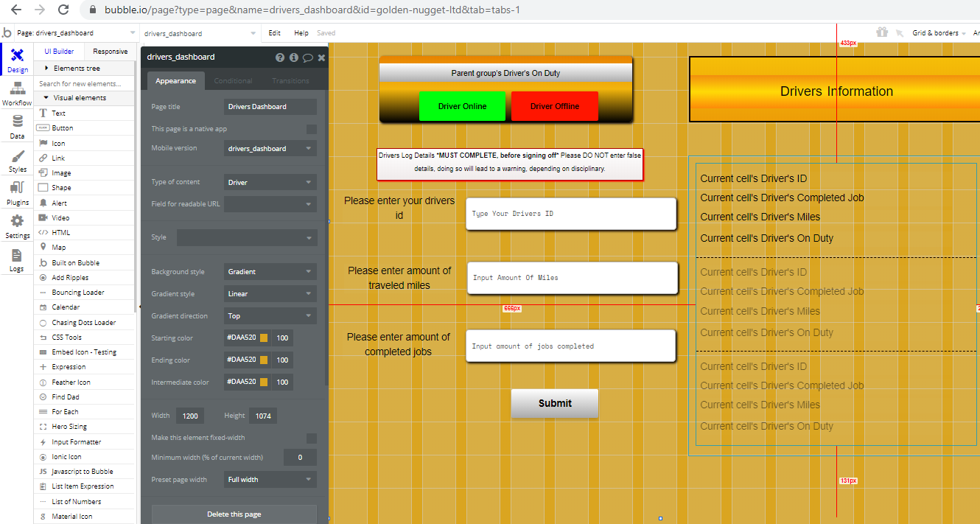Open the Design tab icon
The image size is (980, 524).
pyautogui.click(x=18, y=55)
